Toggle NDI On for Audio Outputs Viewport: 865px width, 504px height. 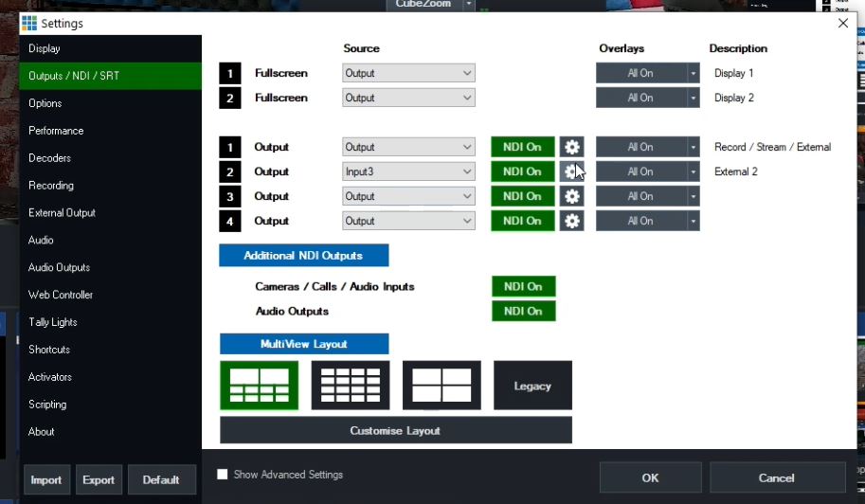pyautogui.click(x=523, y=311)
